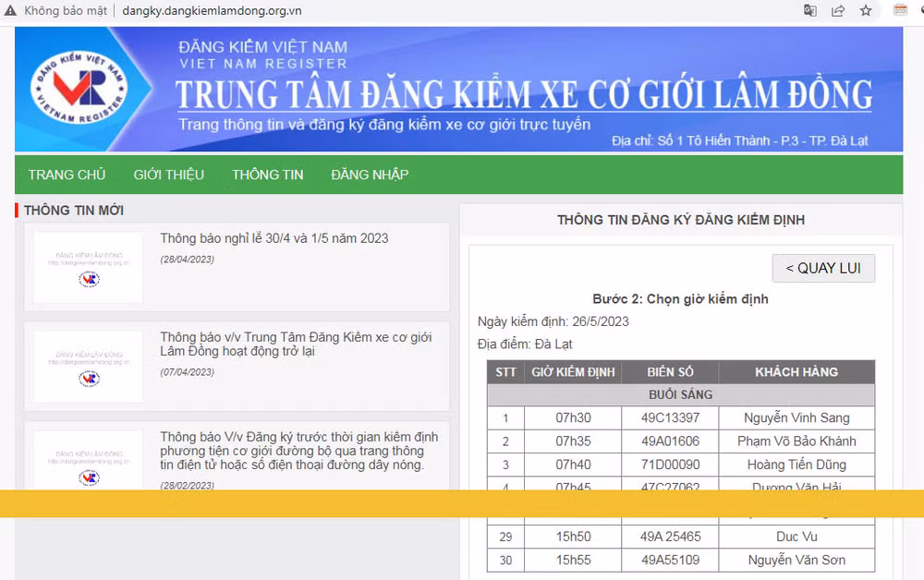The image size is (924, 580).
Task: Click plate number 49C13397
Action: 670,418
